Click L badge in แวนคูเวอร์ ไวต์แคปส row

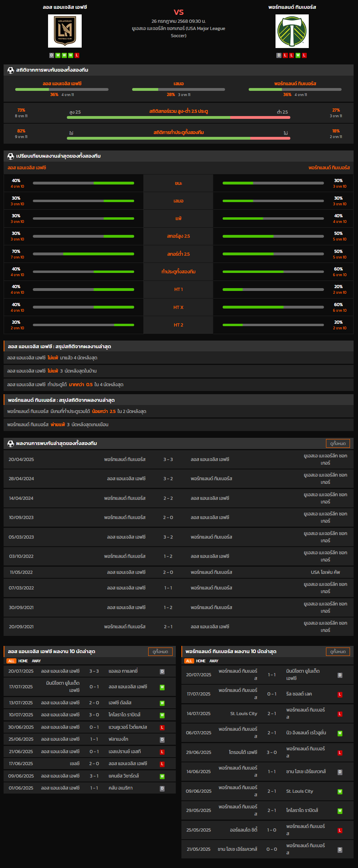pos(162,728)
